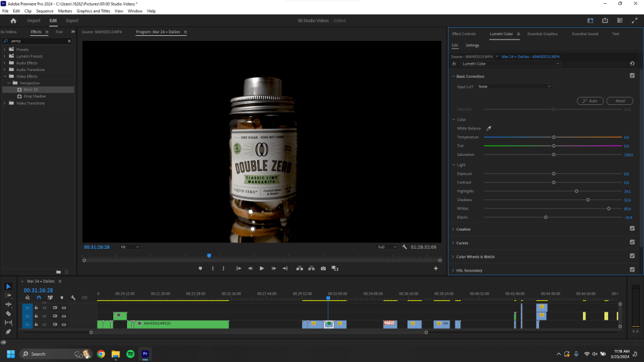The width and height of the screenshot is (644, 362).
Task: Open the Sequence menu
Action: (45, 11)
